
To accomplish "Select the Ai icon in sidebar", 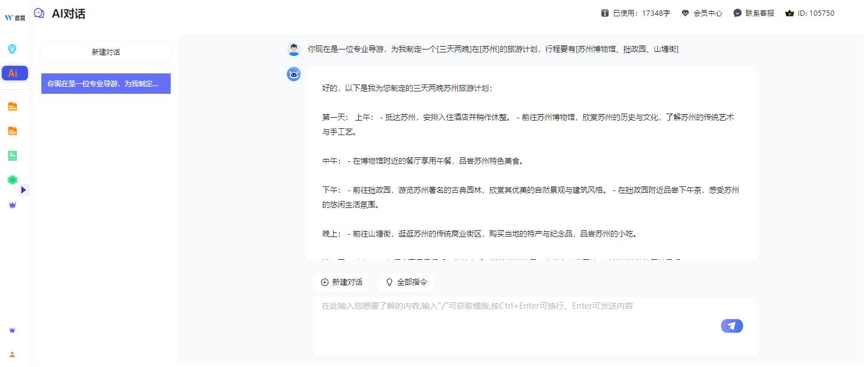I will pos(14,73).
